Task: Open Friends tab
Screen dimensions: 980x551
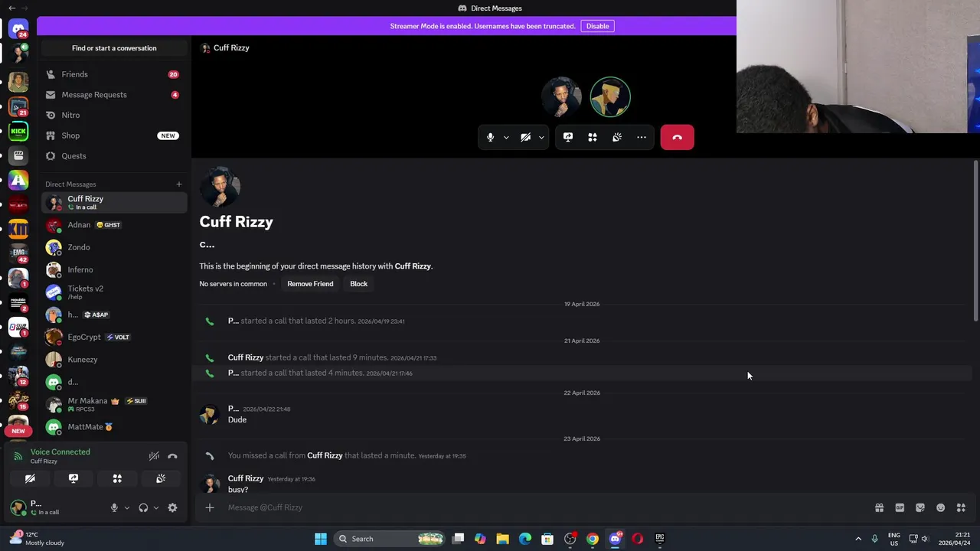Action: point(114,74)
